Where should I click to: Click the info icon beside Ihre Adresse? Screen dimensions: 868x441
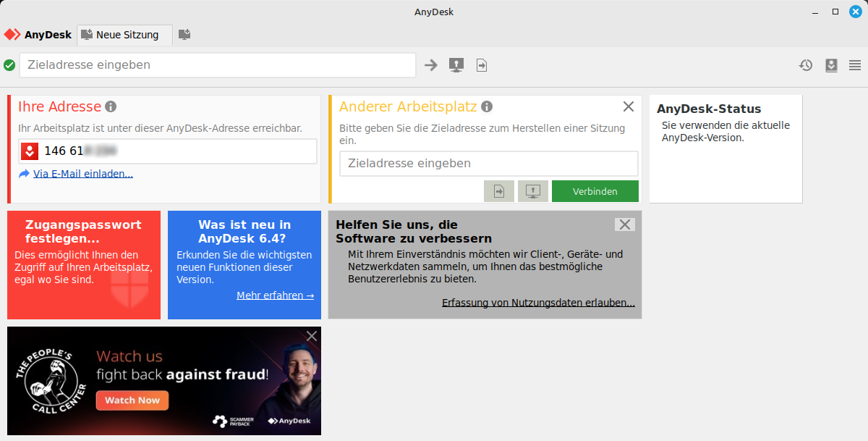pos(111,106)
